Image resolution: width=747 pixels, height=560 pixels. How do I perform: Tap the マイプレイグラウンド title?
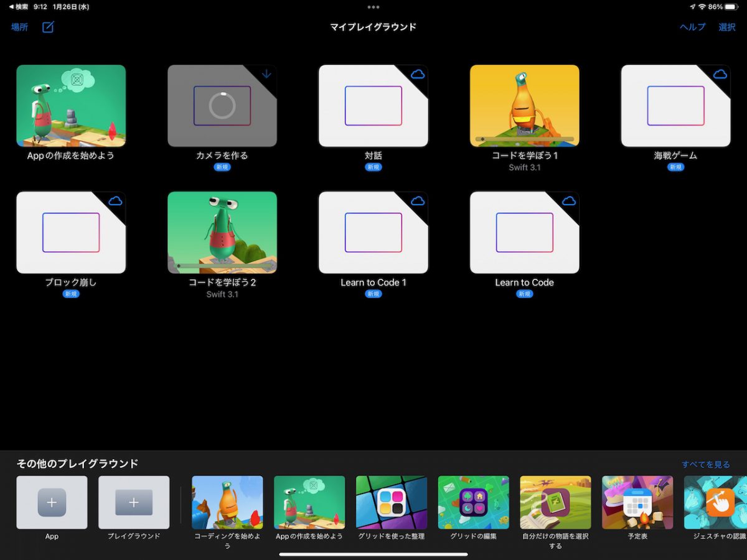[374, 27]
